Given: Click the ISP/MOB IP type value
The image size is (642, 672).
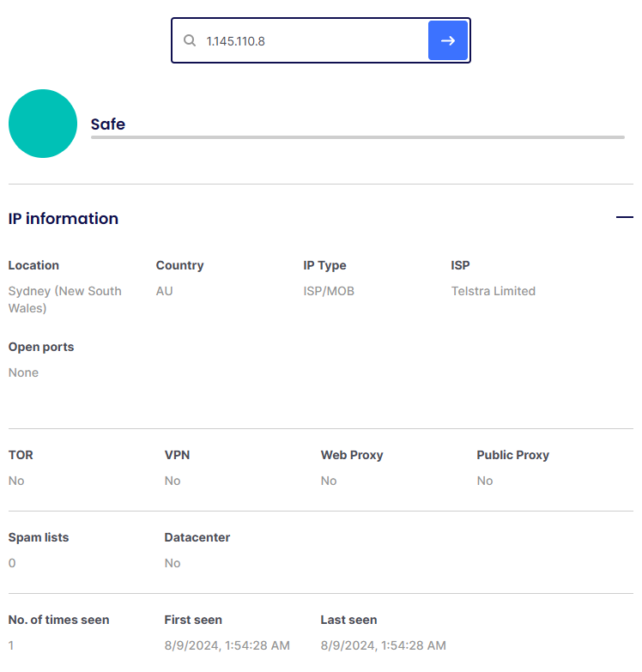Looking at the screenshot, I should 329,291.
